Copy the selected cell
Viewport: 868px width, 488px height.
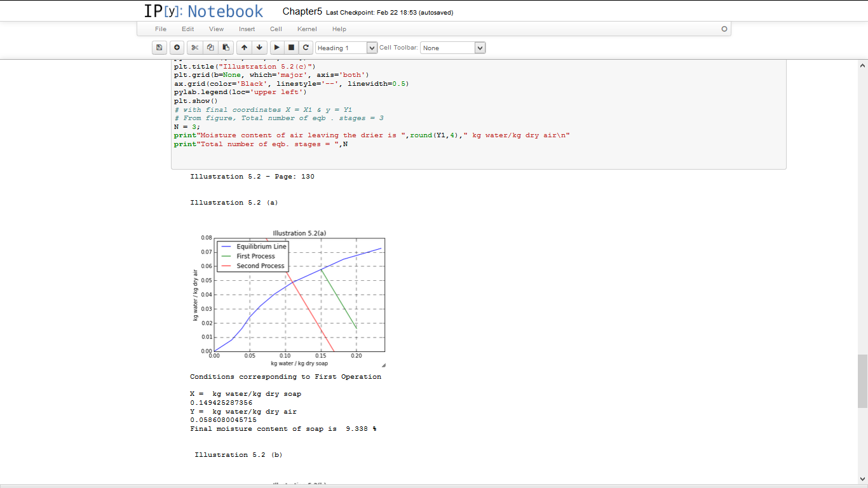211,48
